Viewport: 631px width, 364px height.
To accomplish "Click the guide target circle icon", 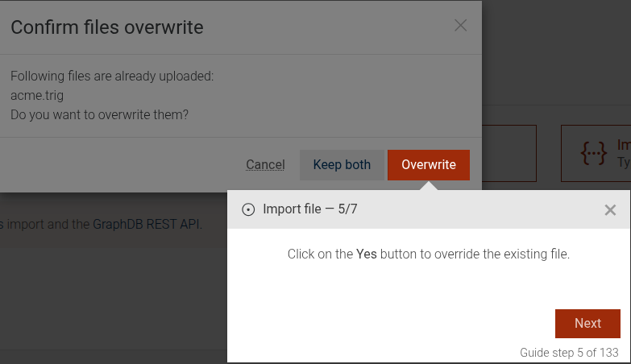I will pyautogui.click(x=248, y=210).
